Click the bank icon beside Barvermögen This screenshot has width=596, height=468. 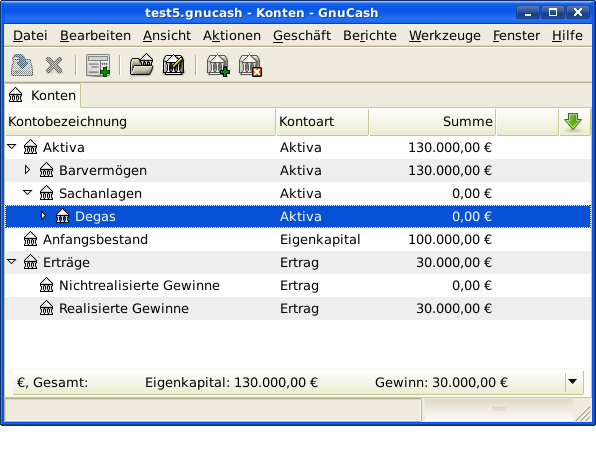pos(46,170)
